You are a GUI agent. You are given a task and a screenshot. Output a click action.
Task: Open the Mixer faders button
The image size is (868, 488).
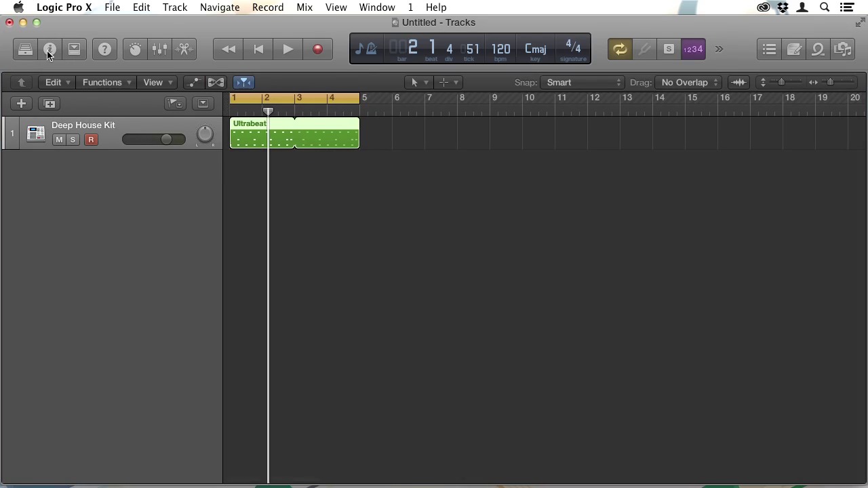159,49
